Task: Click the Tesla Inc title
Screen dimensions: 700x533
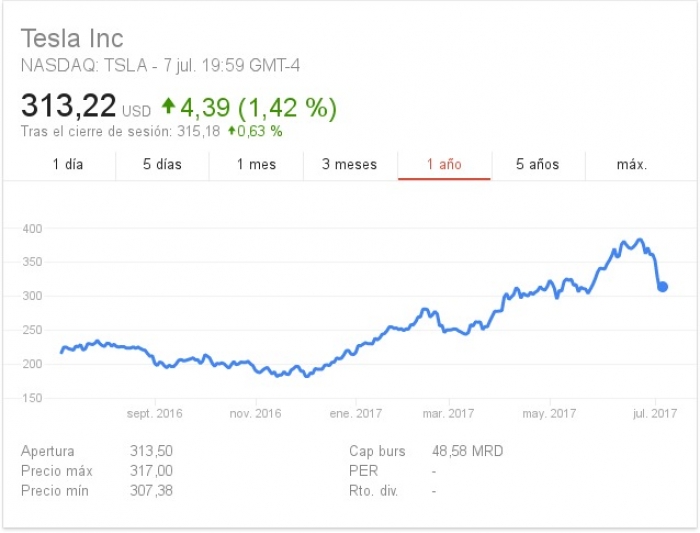Action: coord(72,39)
